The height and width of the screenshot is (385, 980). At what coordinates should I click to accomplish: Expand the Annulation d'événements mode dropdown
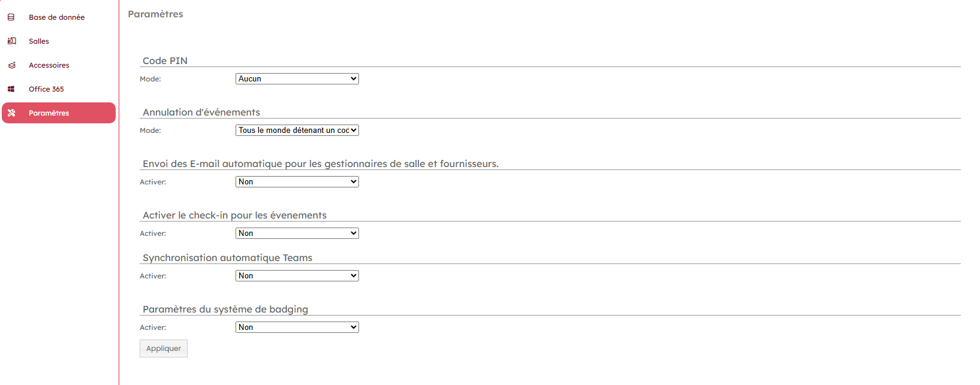[x=297, y=131]
